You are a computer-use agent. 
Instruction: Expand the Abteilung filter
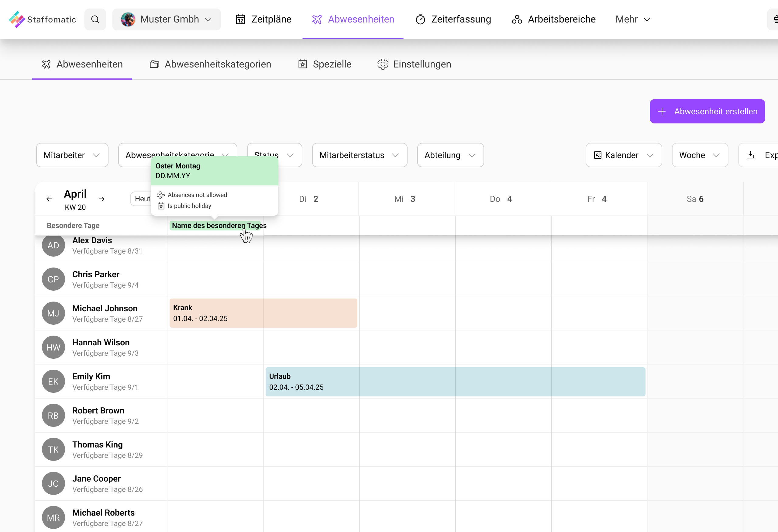[x=450, y=155]
